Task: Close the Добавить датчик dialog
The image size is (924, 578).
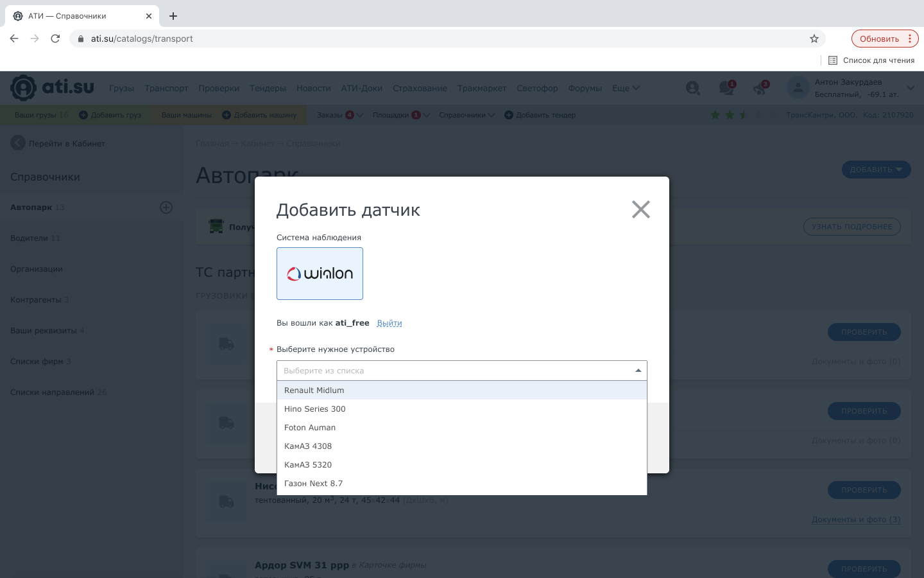Action: click(x=640, y=209)
